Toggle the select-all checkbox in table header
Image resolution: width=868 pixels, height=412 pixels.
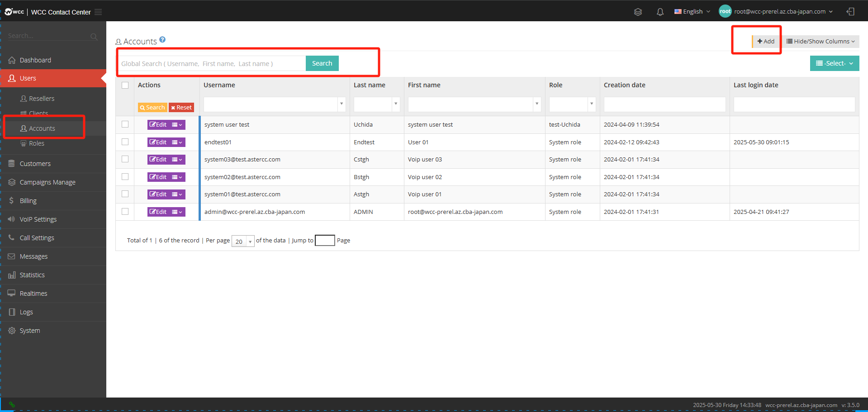click(125, 85)
